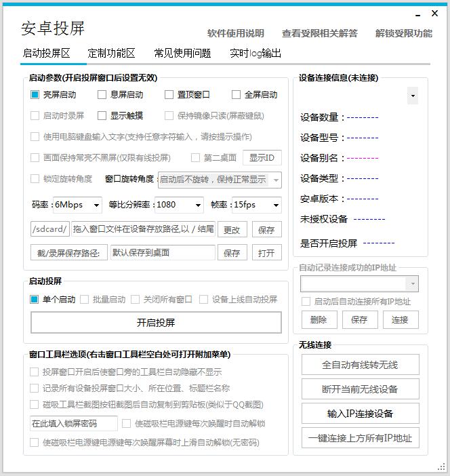Open the 常见使用问题 tab
The width and height of the screenshot is (450, 476).
(182, 53)
